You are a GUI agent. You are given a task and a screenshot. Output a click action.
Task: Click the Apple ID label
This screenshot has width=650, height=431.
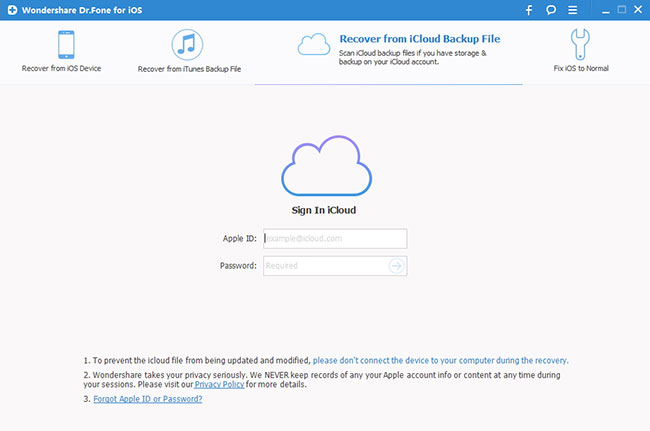pyautogui.click(x=240, y=239)
